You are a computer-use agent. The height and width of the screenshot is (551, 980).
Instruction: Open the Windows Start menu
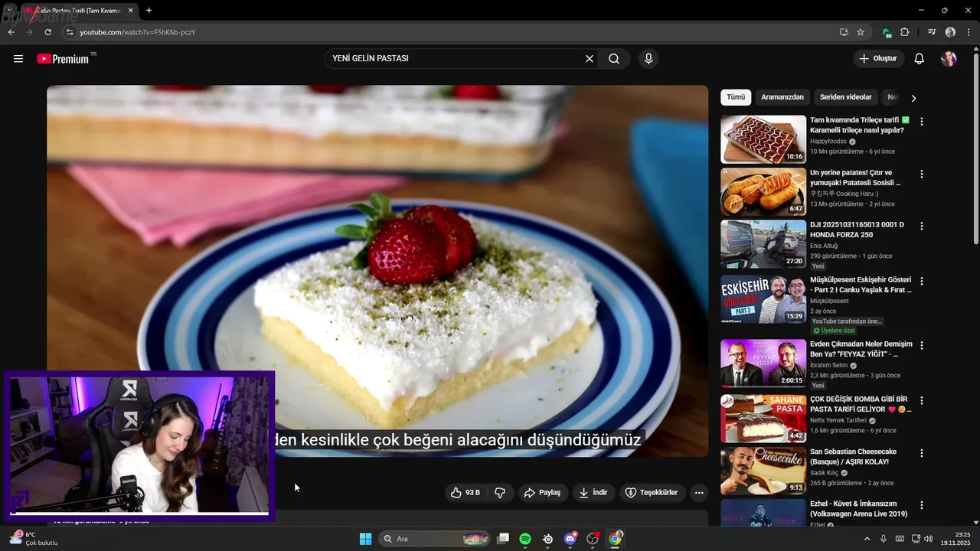click(365, 539)
